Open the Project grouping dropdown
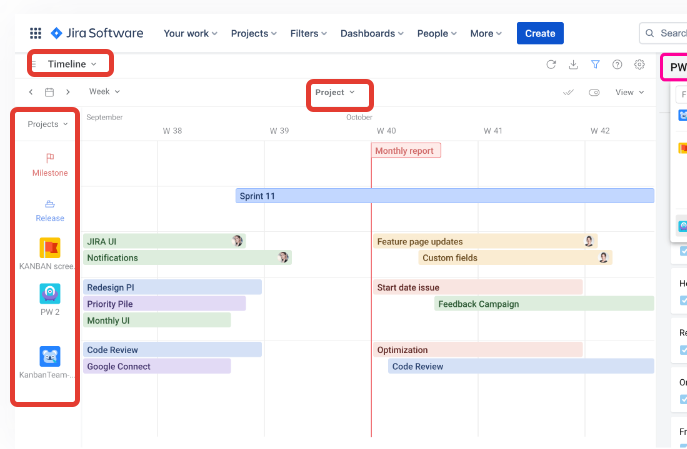This screenshot has width=687, height=449. (x=335, y=92)
